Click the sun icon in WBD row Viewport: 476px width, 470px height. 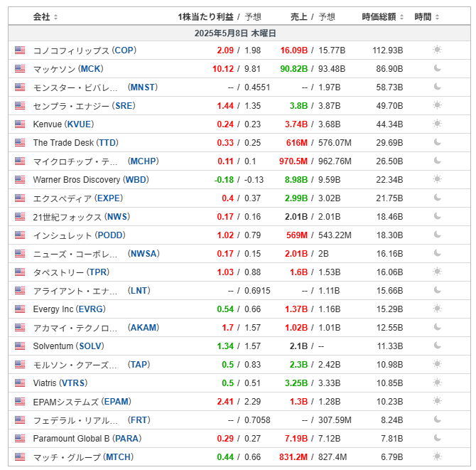[x=437, y=179]
